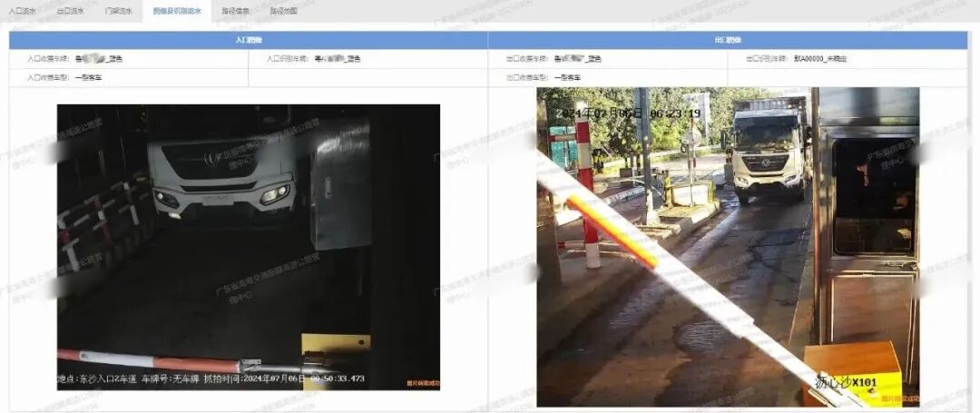
Task: Click the 默A00000_未确定 exit plate value
Action: [x=820, y=59]
